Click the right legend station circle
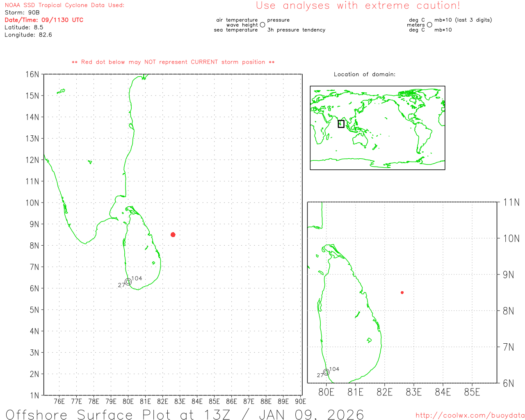Image resolution: width=525 pixels, height=420 pixels. point(429,25)
